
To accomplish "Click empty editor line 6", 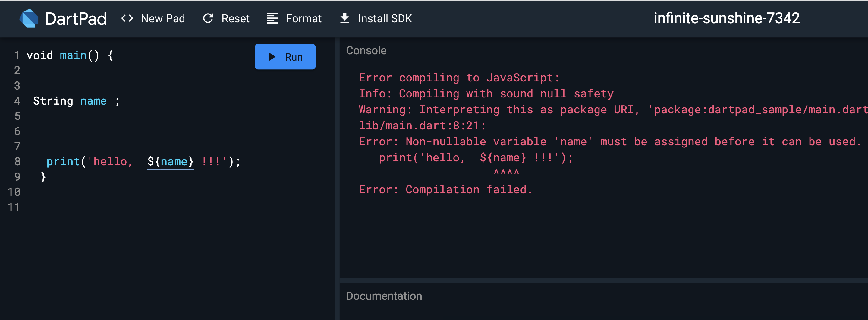I will (179, 131).
